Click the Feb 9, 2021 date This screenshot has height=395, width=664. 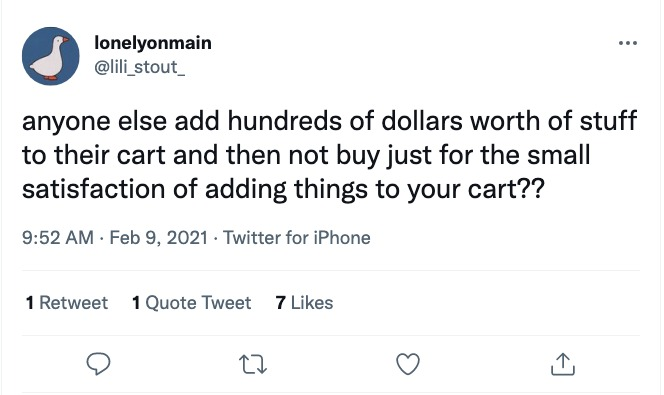(x=158, y=238)
